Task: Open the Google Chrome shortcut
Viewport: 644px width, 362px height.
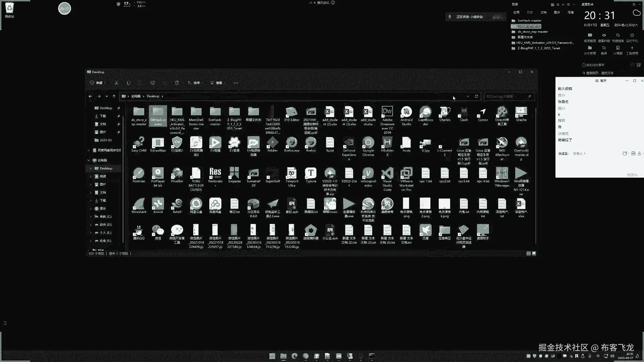Action: point(368,143)
